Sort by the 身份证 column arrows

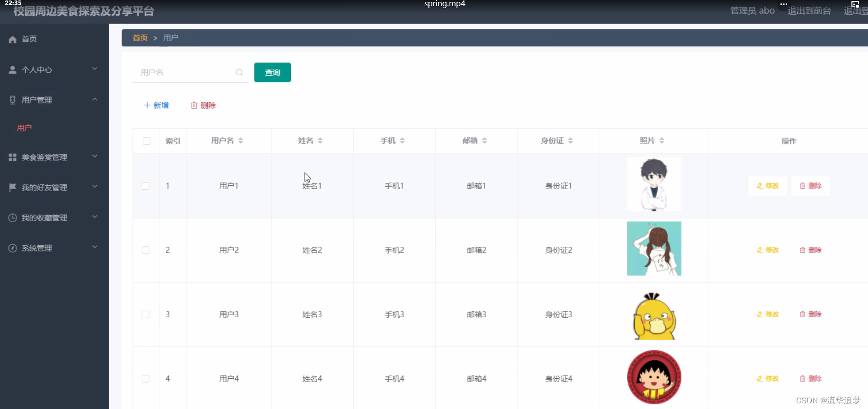[x=570, y=140]
